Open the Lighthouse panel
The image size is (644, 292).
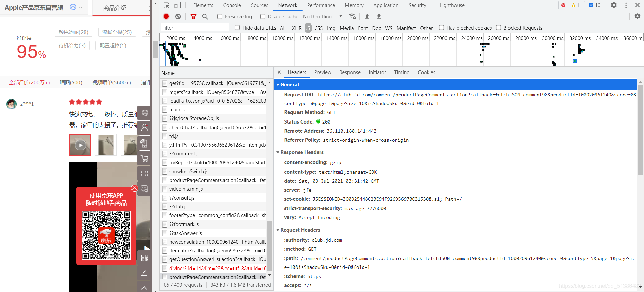click(452, 5)
